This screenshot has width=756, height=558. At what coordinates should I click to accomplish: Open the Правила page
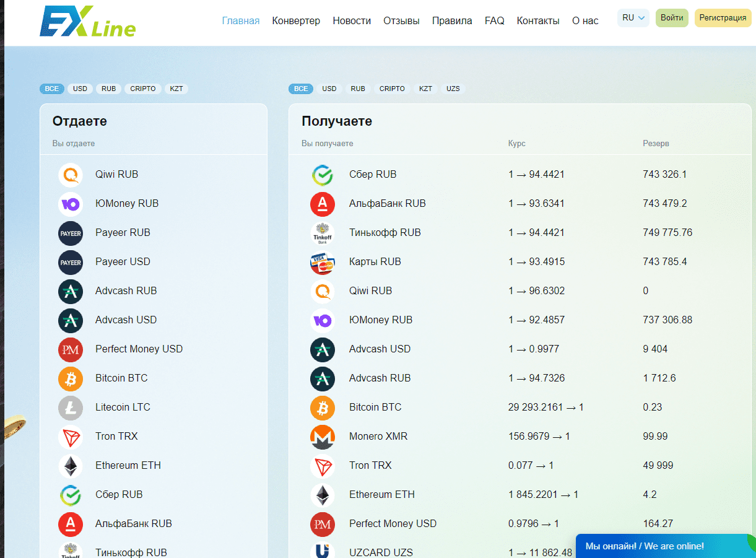pyautogui.click(x=452, y=20)
